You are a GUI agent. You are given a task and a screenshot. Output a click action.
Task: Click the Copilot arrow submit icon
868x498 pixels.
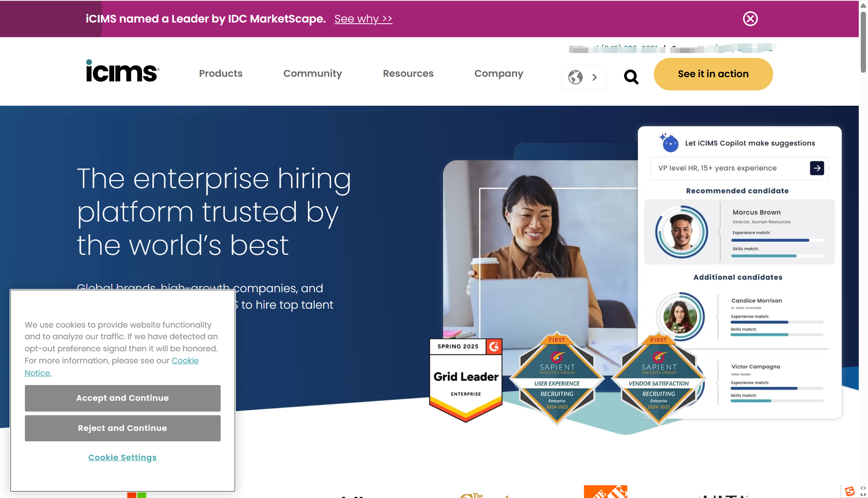pos(817,168)
